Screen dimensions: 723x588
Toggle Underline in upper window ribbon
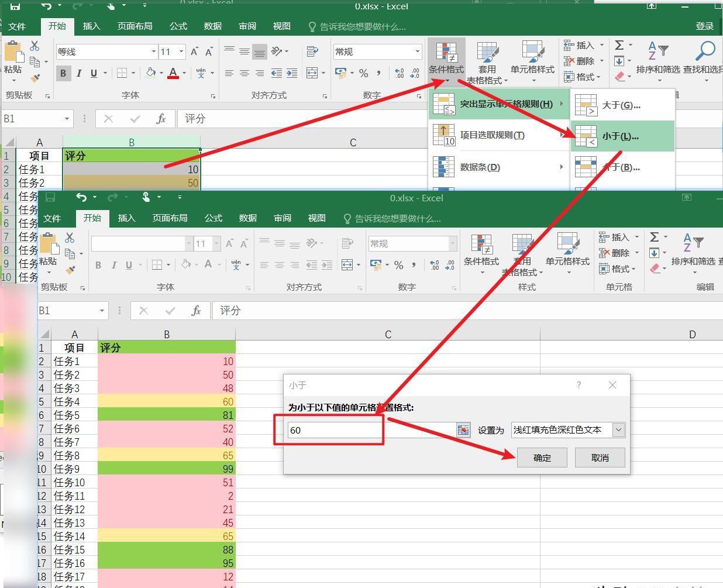[x=94, y=73]
